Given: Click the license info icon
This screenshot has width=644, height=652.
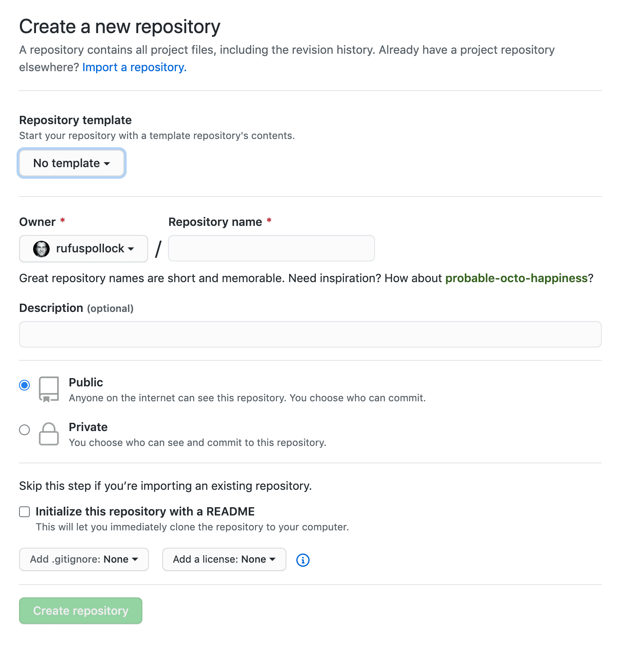Looking at the screenshot, I should pyautogui.click(x=303, y=560).
